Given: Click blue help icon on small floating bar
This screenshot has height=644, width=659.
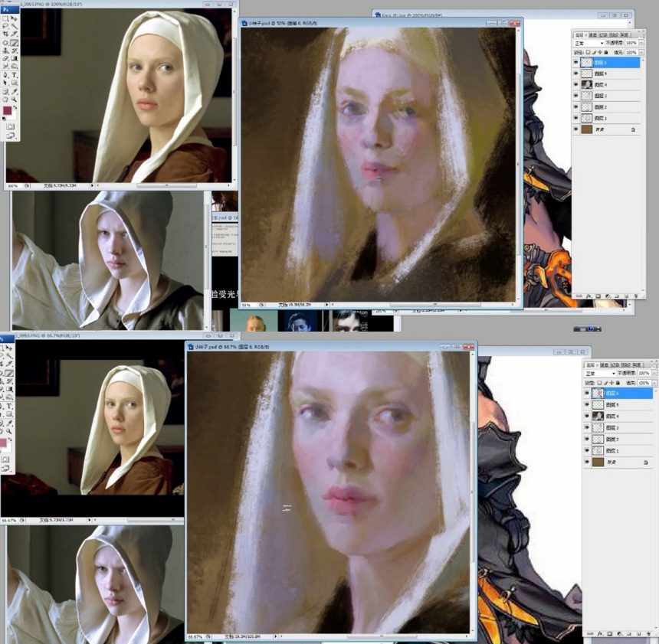Looking at the screenshot, I should pos(591,329).
